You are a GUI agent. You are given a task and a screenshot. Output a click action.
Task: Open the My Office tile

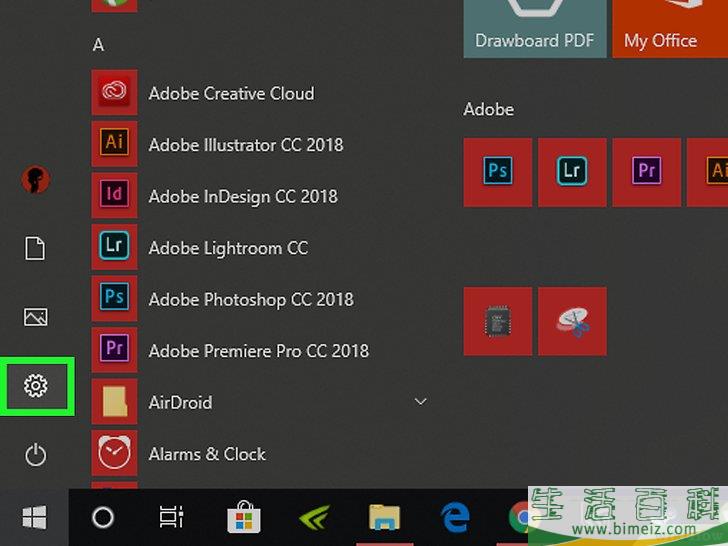pos(670,29)
